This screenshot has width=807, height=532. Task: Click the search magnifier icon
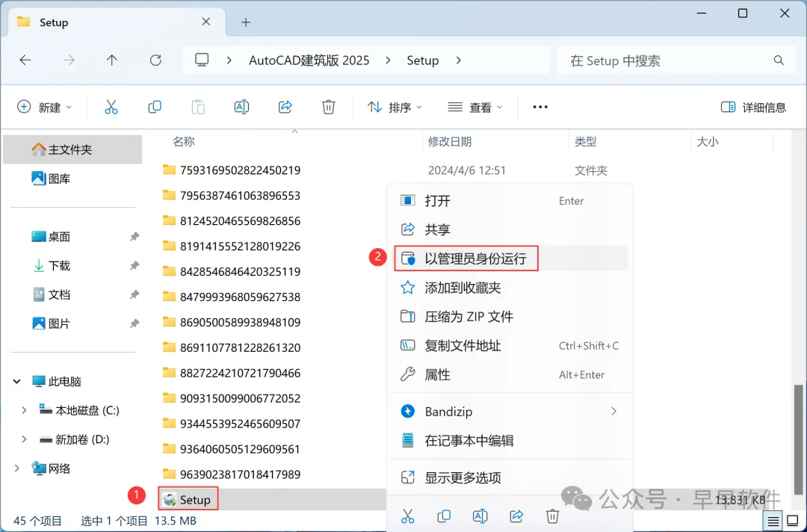(779, 61)
